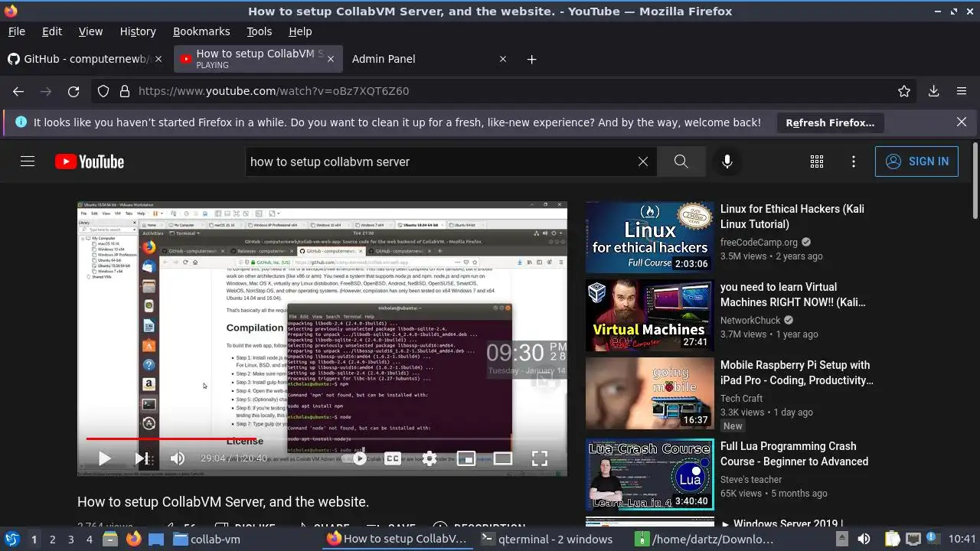Screen dimensions: 980x551
Task: Open the Tools menu
Action: point(259,31)
